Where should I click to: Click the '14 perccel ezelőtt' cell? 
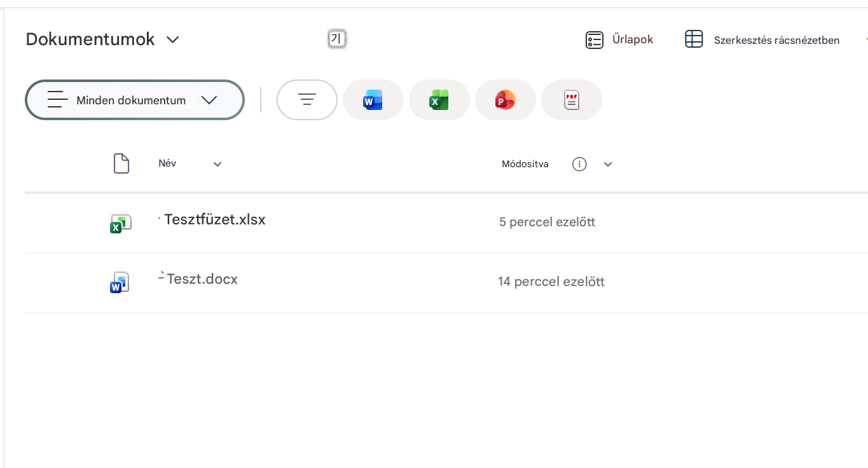pyautogui.click(x=551, y=281)
